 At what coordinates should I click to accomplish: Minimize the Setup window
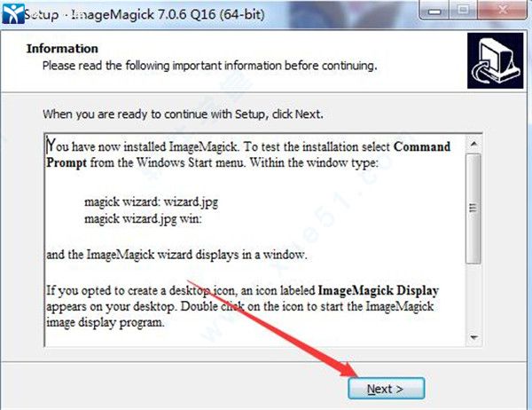pos(434,10)
